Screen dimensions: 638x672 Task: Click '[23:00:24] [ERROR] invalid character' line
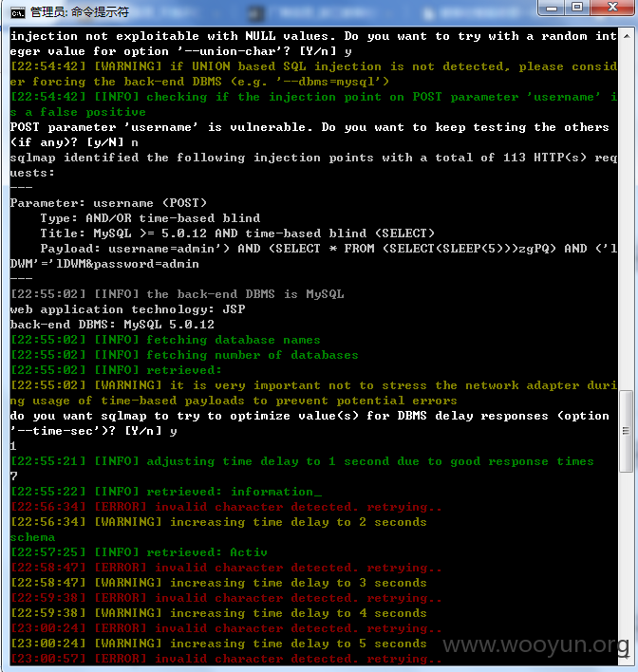[x=226, y=628]
